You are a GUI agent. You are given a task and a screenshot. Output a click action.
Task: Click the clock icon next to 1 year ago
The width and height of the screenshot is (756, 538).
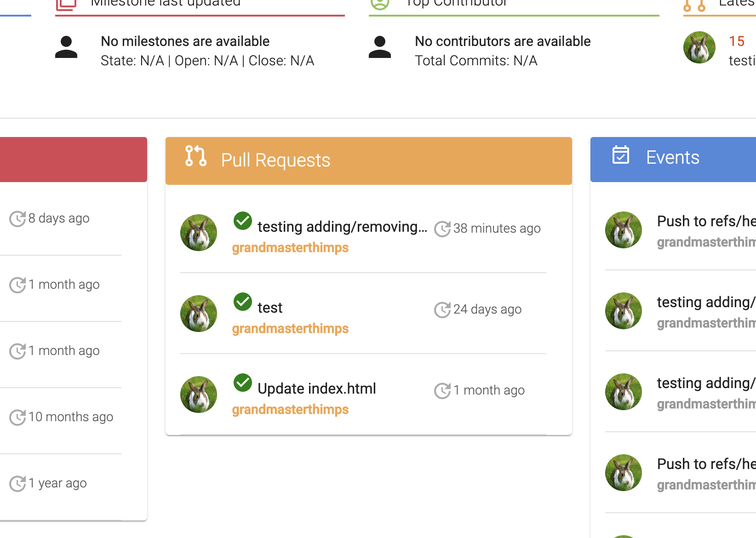point(18,483)
